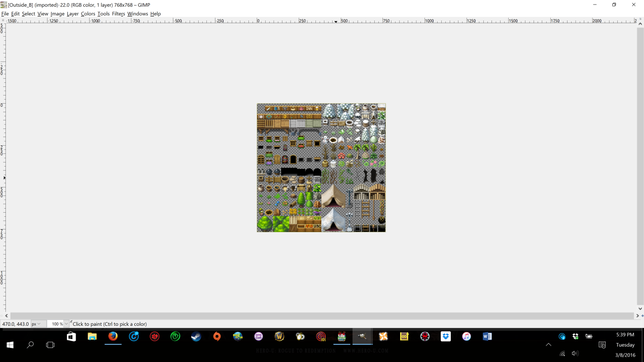Click the vertical scrollbar track
644x362 pixels.
640,167
